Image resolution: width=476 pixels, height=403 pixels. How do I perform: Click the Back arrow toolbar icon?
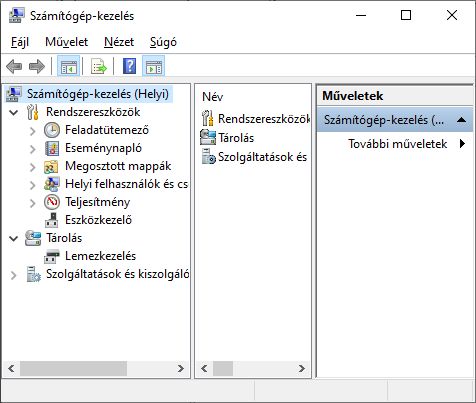(x=14, y=66)
